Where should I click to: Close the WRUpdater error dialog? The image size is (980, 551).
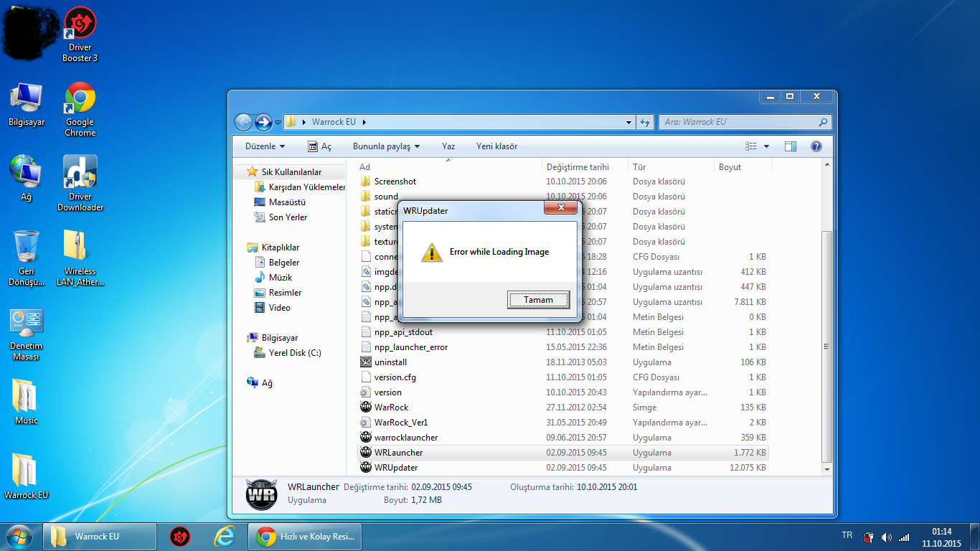[x=560, y=209]
